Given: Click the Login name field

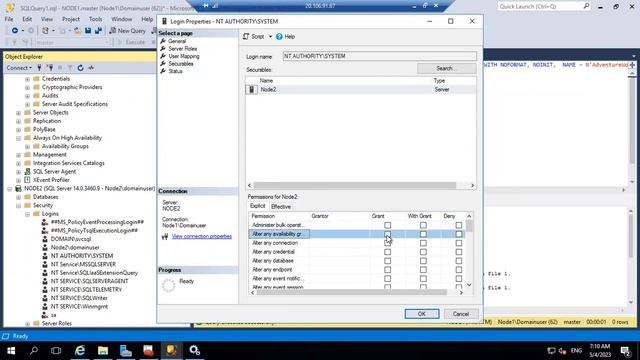Looking at the screenshot, I should (380, 56).
